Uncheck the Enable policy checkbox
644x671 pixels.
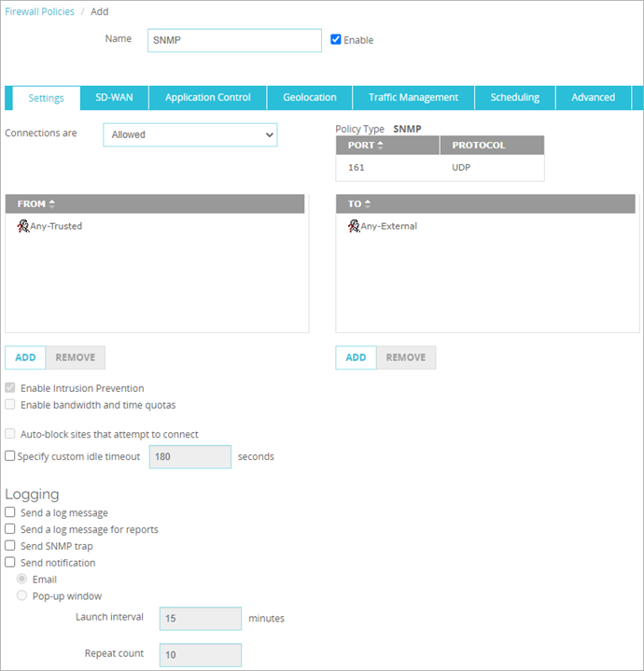pos(337,40)
